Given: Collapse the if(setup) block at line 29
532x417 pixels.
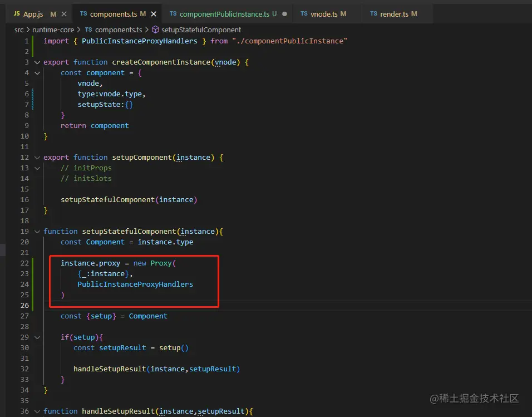Looking at the screenshot, I should 37,337.
